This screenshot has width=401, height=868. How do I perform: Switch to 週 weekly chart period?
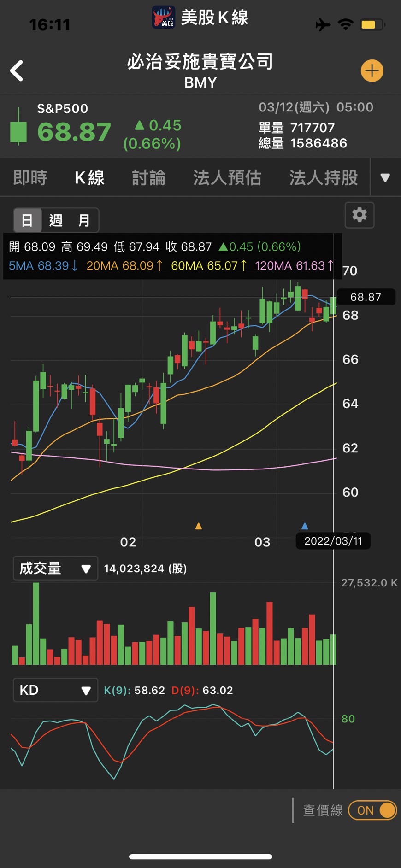(56, 220)
